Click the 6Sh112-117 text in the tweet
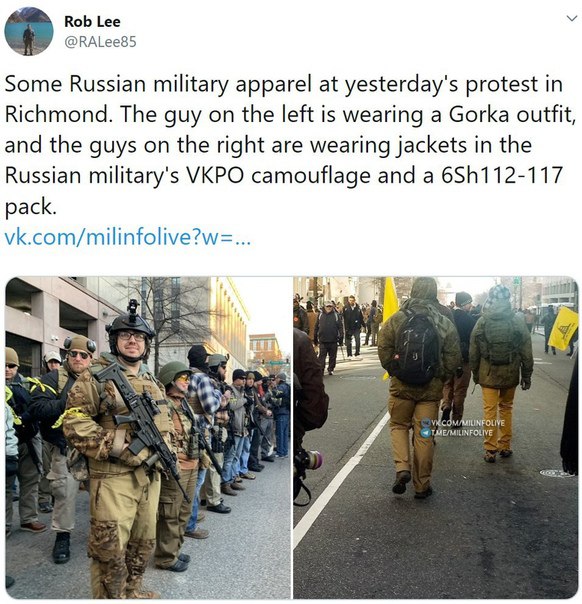This screenshot has height=604, width=582. [x=502, y=175]
